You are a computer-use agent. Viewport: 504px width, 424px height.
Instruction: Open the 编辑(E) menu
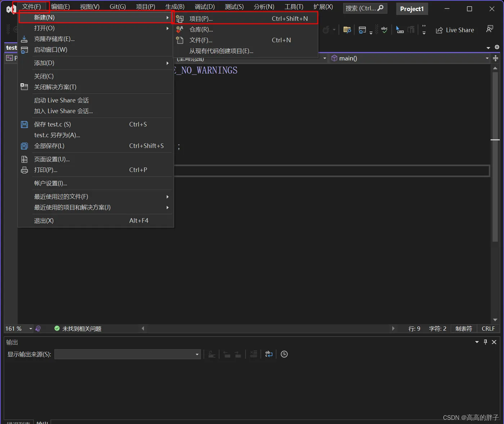60,7
